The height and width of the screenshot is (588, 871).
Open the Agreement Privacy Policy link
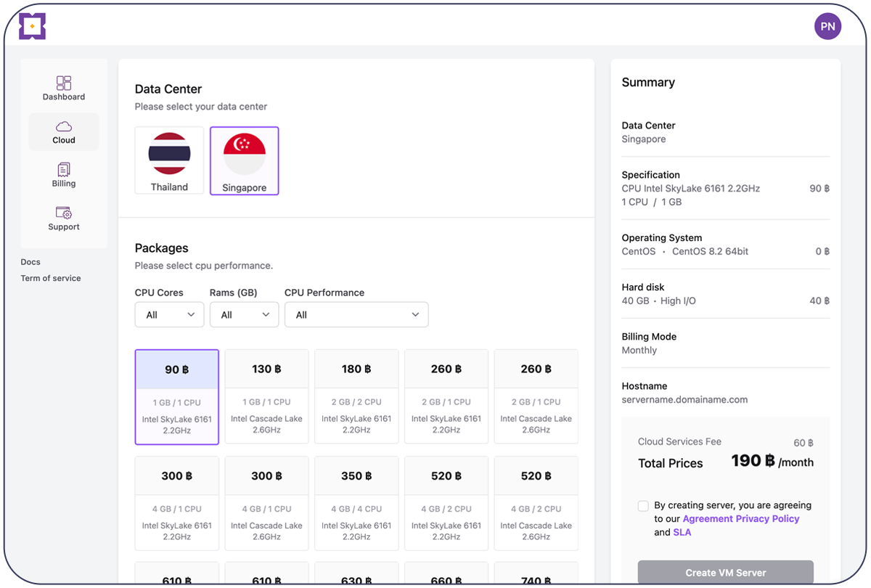coord(741,519)
